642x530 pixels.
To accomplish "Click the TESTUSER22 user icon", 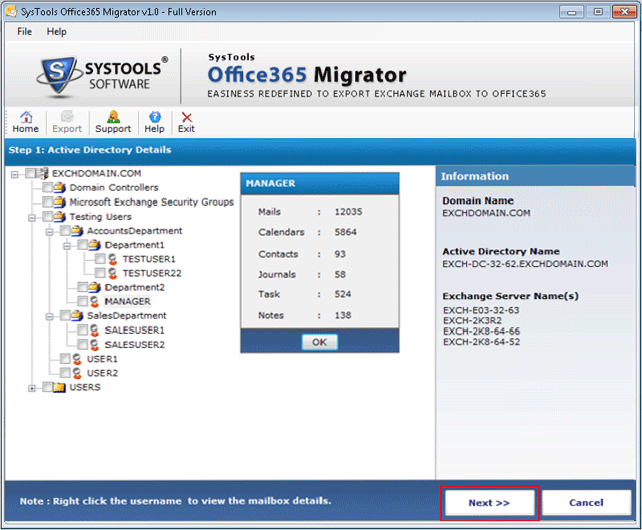I will [x=113, y=273].
